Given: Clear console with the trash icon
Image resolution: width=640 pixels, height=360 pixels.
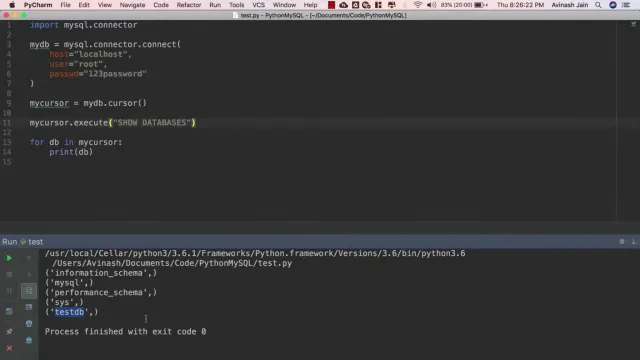Looking at the screenshot, I should tap(29, 340).
